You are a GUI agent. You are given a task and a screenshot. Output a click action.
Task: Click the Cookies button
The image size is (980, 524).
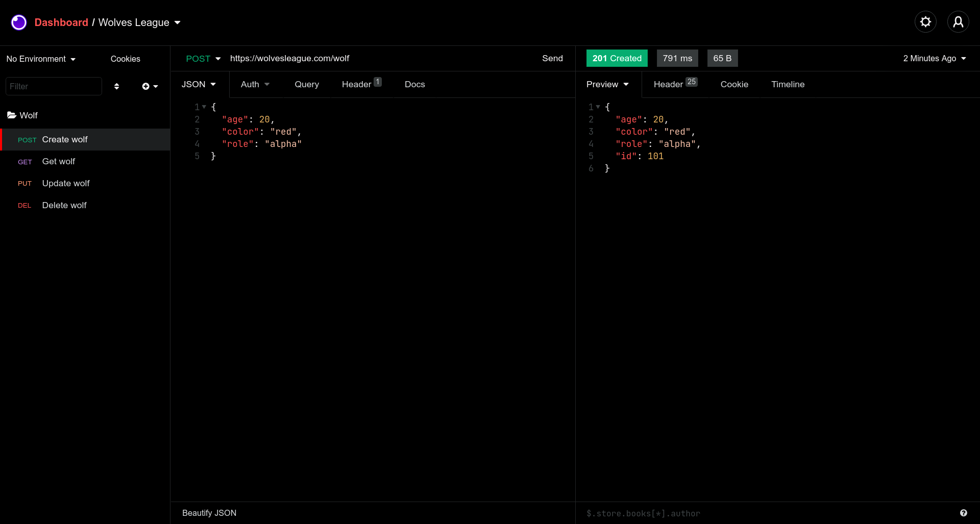(126, 59)
